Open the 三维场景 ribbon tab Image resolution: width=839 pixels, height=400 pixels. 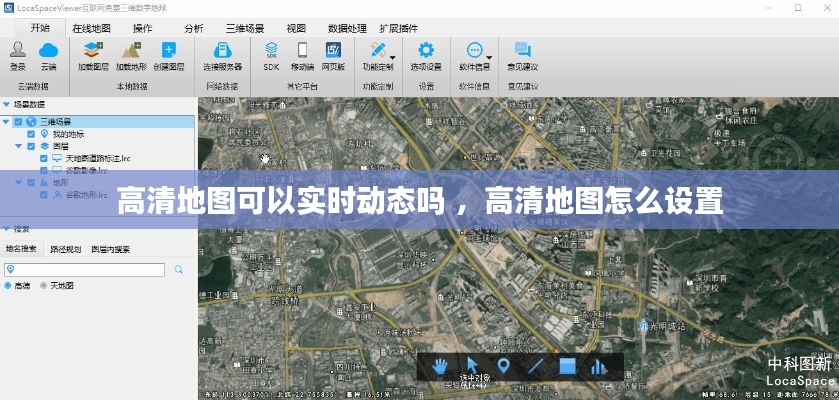pos(245,29)
